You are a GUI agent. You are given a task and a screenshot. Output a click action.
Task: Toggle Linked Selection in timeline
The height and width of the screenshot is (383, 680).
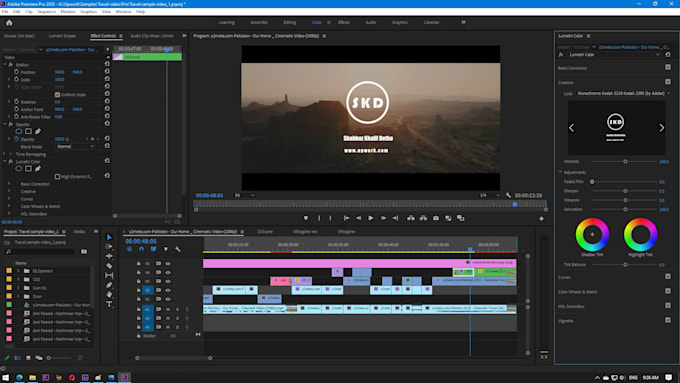coord(154,249)
